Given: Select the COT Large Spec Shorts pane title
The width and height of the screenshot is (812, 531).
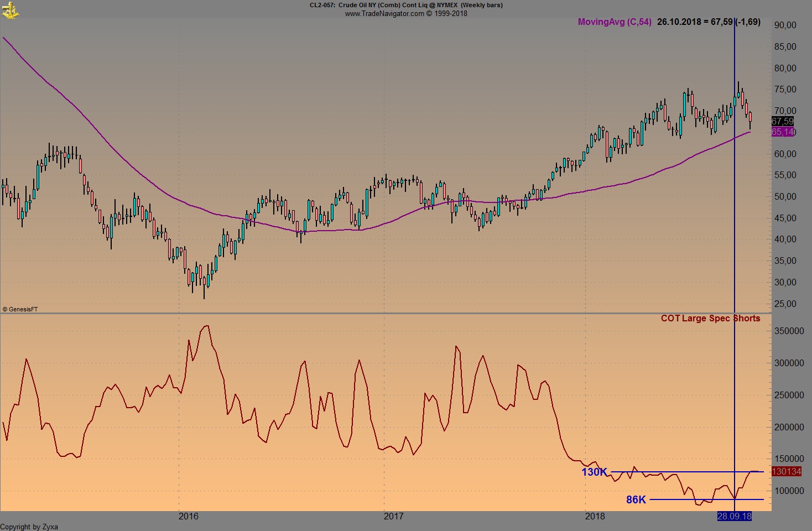Looking at the screenshot, I should [x=710, y=318].
